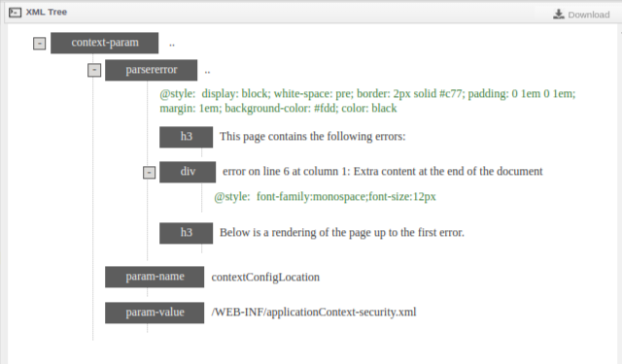Screen dimensions: 622x364
Task: Select the div tag node
Action: (x=188, y=172)
